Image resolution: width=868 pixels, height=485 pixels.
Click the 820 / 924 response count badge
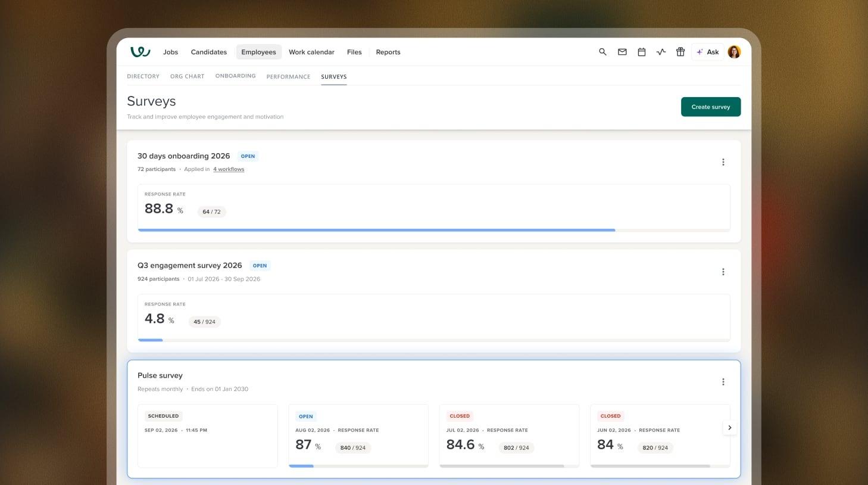pos(655,448)
